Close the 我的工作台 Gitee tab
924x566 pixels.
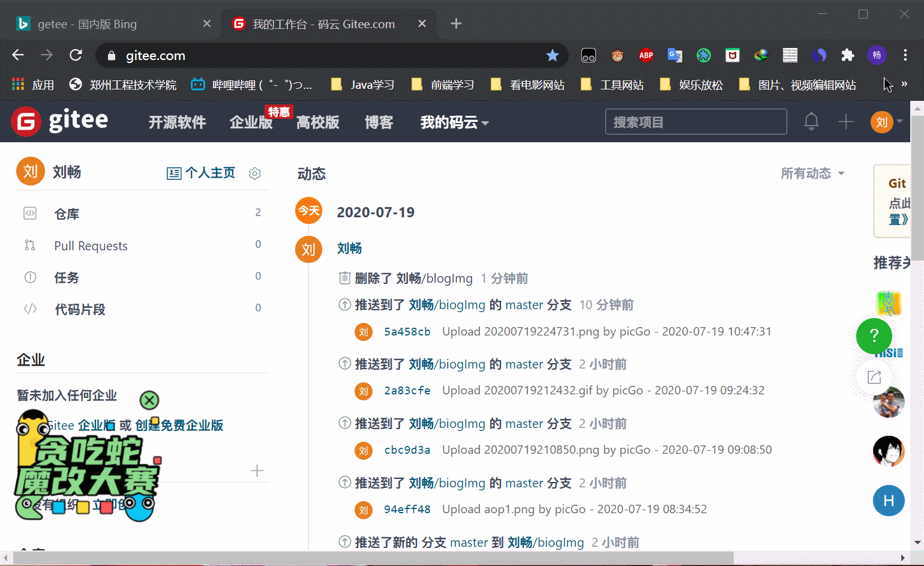pos(422,23)
